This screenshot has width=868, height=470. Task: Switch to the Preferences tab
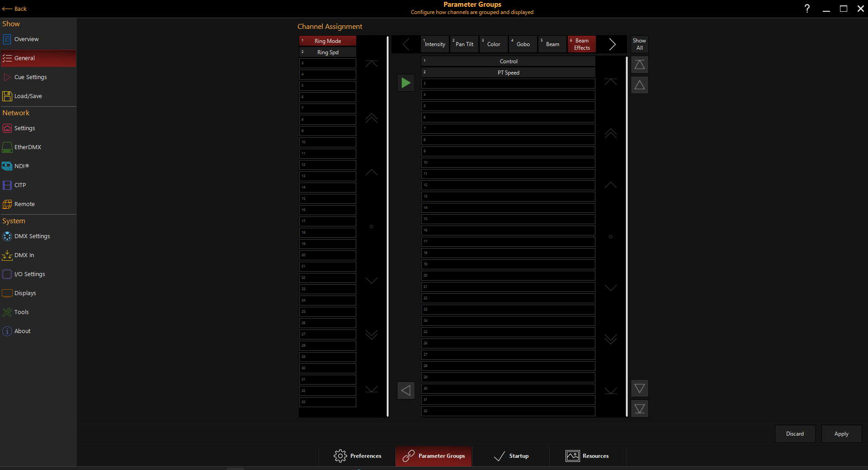[x=357, y=456]
